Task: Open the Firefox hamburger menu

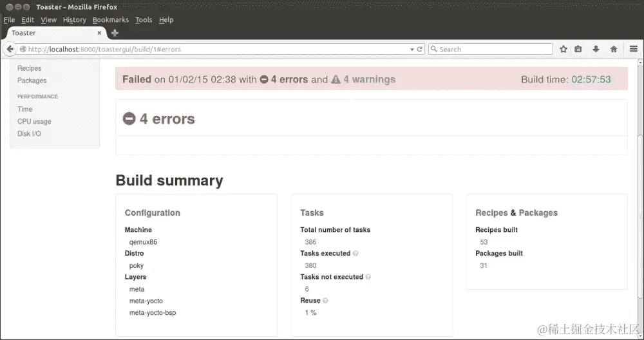Action: tap(633, 50)
